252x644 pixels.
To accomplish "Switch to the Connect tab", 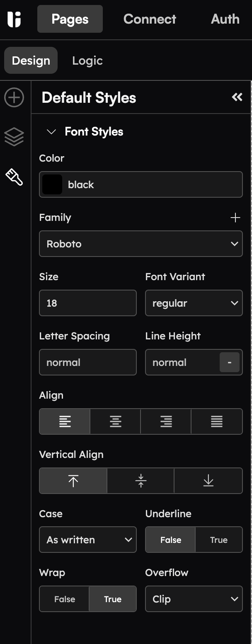I will (x=150, y=19).
